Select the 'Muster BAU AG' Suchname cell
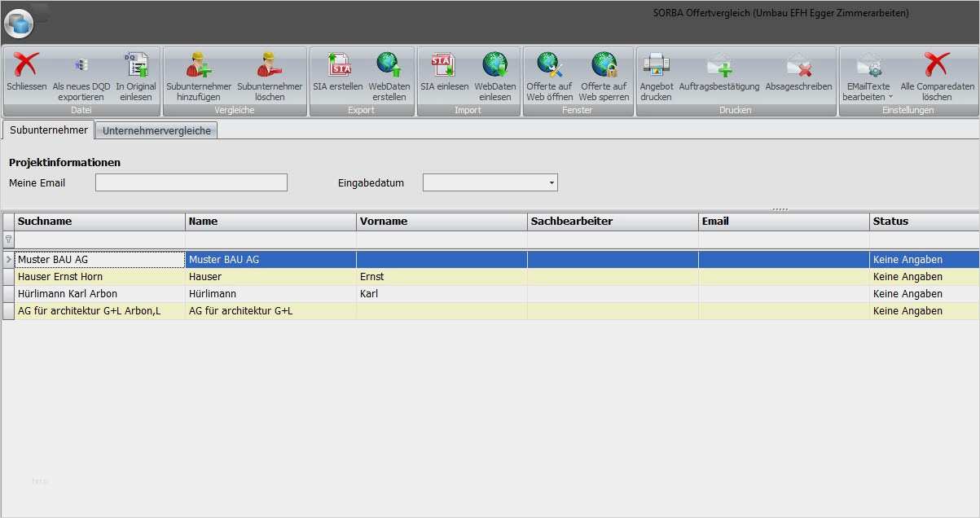Image resolution: width=980 pixels, height=518 pixels. [100, 259]
